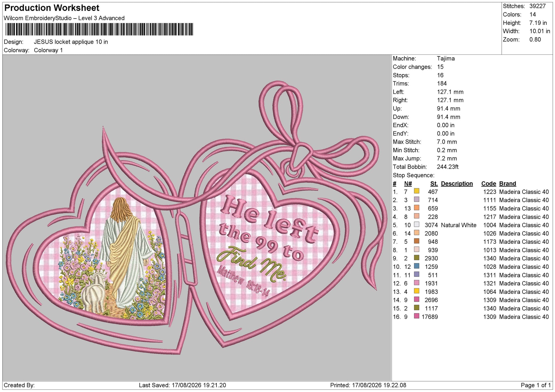Click the Zoom value 0.80
This screenshot has height=392, width=555.
click(x=535, y=40)
